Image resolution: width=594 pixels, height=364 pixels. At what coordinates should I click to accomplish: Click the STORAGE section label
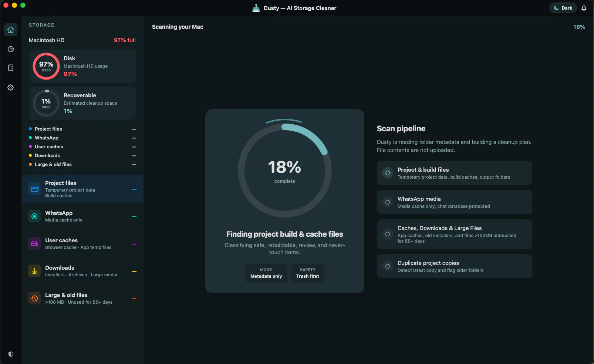[x=41, y=25]
